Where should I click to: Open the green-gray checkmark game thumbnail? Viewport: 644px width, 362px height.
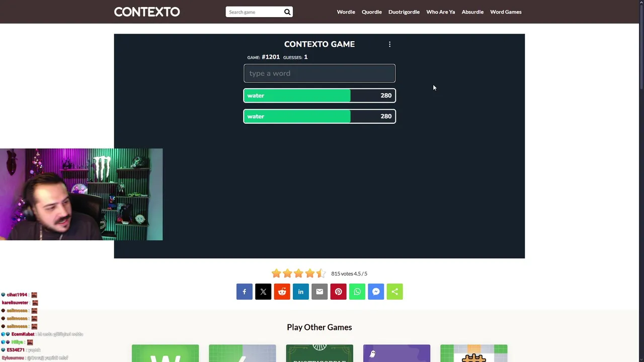[243, 353]
